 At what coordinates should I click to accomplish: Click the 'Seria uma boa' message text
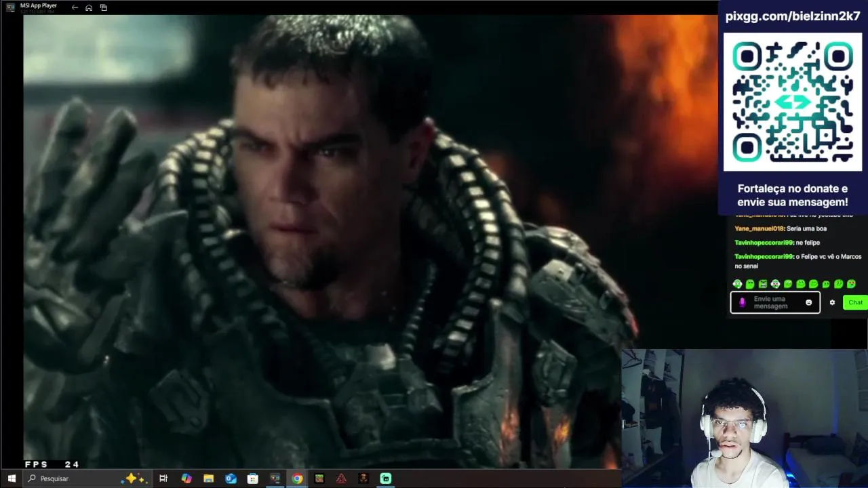point(806,228)
